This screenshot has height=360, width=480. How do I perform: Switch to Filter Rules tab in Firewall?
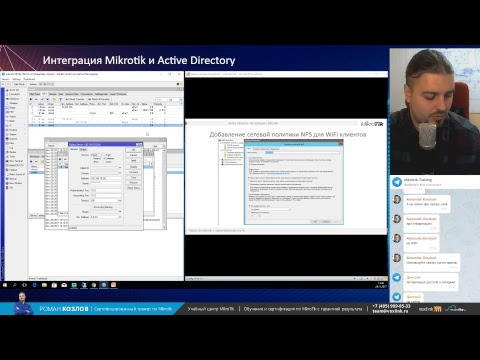pyautogui.click(x=35, y=94)
